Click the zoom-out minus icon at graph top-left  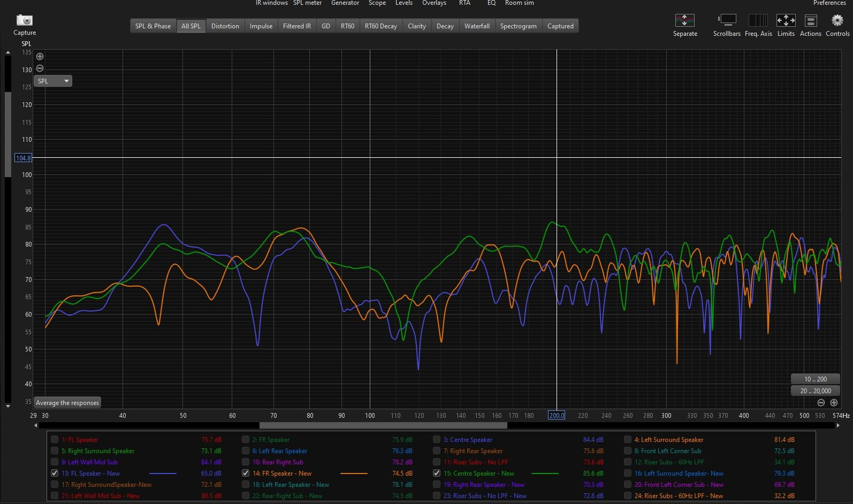(x=40, y=68)
